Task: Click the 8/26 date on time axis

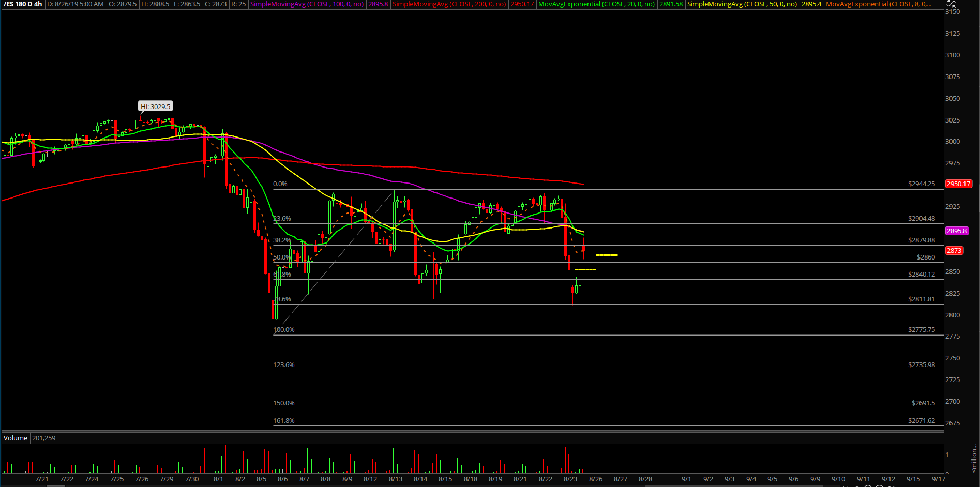Action: (x=596, y=479)
